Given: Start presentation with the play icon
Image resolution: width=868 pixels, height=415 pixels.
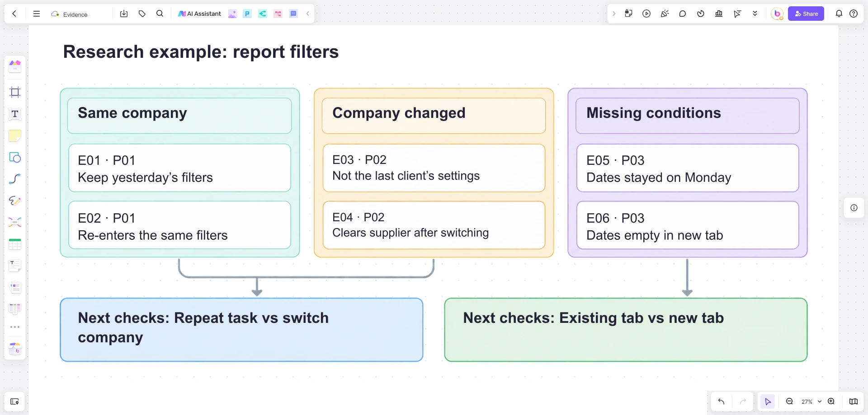Looking at the screenshot, I should click(646, 14).
